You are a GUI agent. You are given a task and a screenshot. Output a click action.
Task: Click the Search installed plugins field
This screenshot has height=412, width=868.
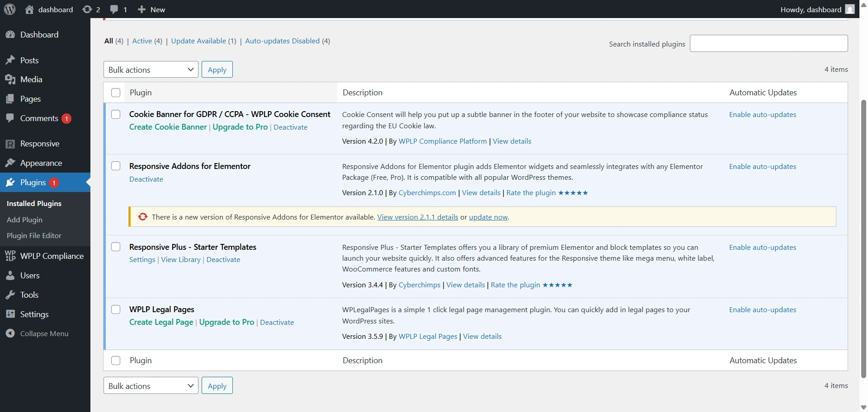(x=769, y=43)
